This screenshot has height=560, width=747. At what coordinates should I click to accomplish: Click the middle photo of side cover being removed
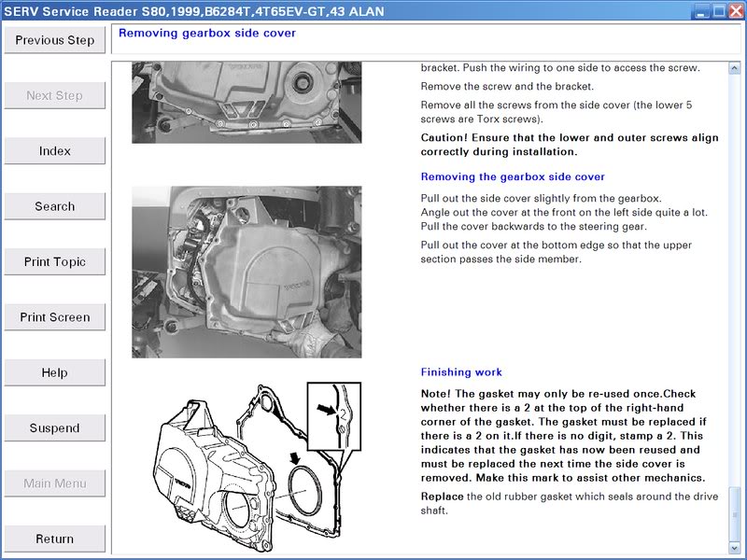(x=247, y=272)
